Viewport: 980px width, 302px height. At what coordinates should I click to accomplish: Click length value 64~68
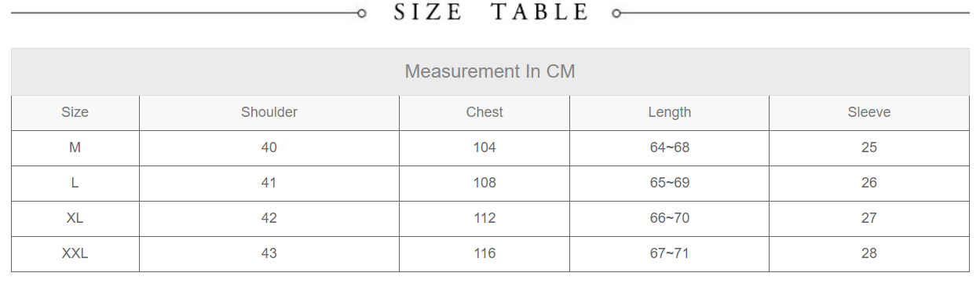pos(670,148)
